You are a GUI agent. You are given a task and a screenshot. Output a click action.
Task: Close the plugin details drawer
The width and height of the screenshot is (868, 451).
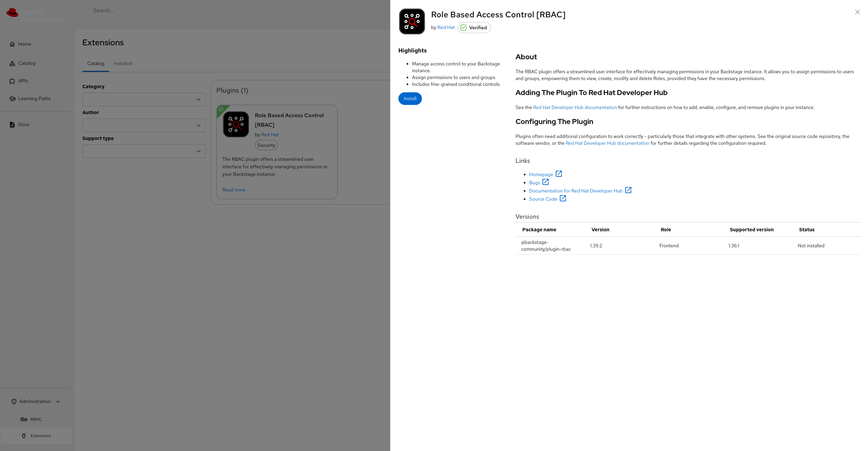(857, 12)
